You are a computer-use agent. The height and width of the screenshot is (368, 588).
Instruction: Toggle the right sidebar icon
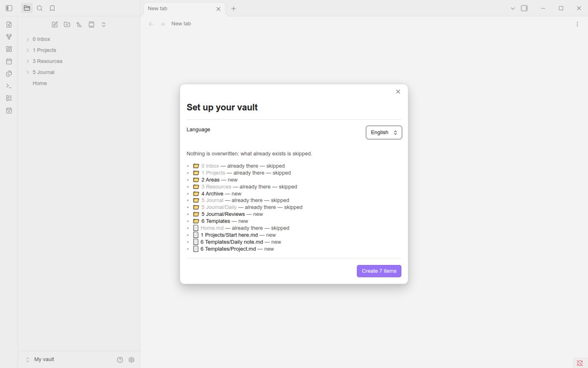click(x=524, y=8)
